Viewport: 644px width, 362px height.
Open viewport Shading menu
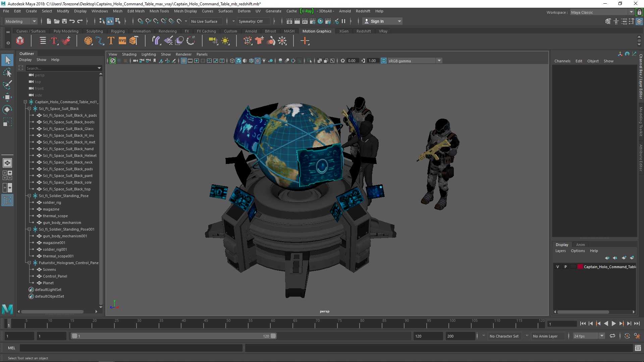(x=129, y=54)
